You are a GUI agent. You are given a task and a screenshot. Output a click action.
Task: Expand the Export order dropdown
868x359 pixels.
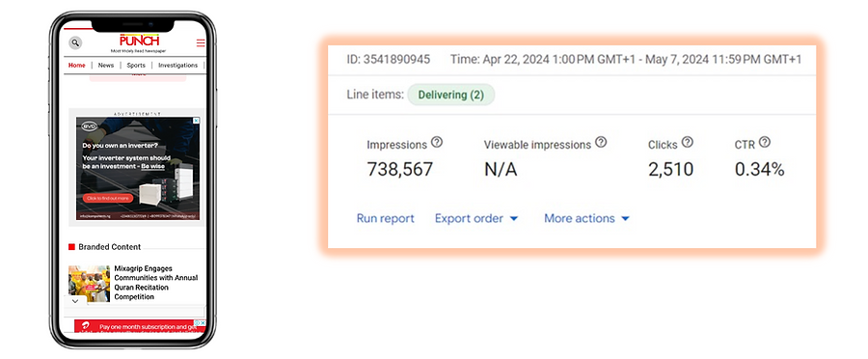tap(476, 218)
